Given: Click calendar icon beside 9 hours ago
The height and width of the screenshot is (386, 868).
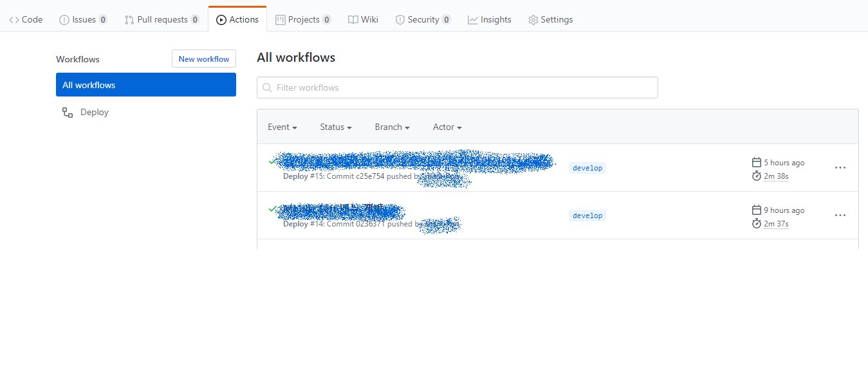Looking at the screenshot, I should click(757, 210).
